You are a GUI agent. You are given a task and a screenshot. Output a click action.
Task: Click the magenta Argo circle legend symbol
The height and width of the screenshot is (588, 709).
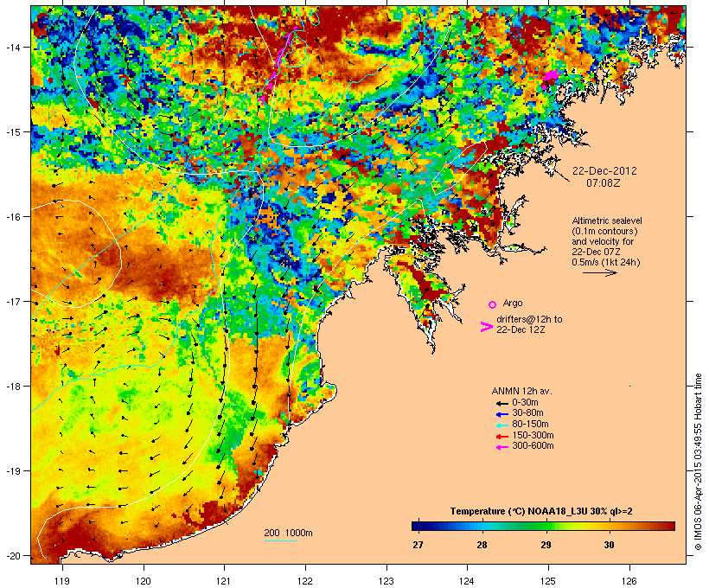point(492,304)
